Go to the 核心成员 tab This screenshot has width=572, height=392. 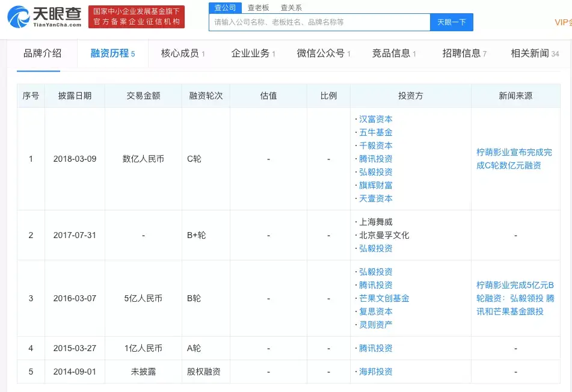(182, 54)
